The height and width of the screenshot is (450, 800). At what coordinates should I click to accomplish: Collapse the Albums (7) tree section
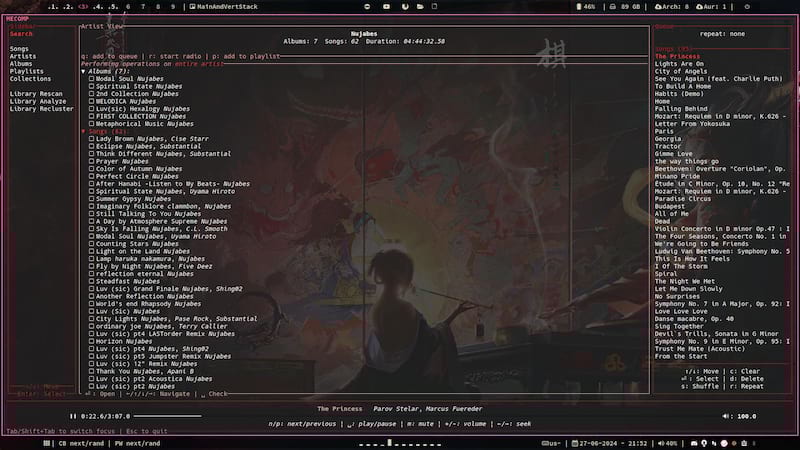pos(83,72)
